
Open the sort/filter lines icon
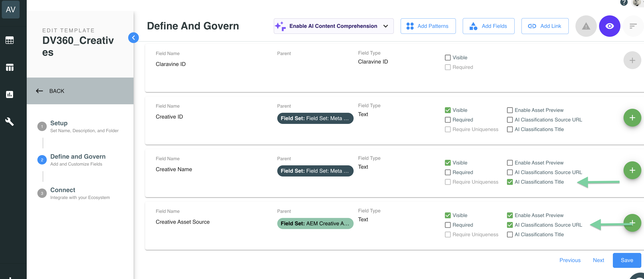tap(633, 26)
